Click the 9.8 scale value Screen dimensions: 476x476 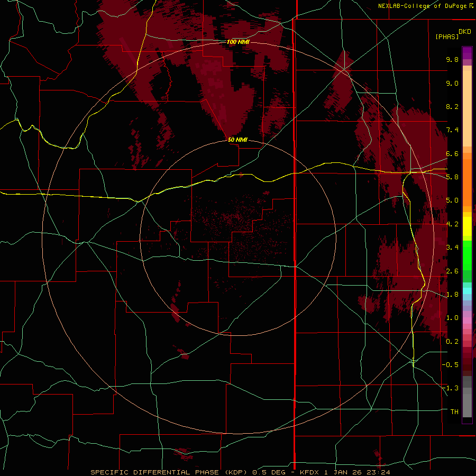(452, 59)
